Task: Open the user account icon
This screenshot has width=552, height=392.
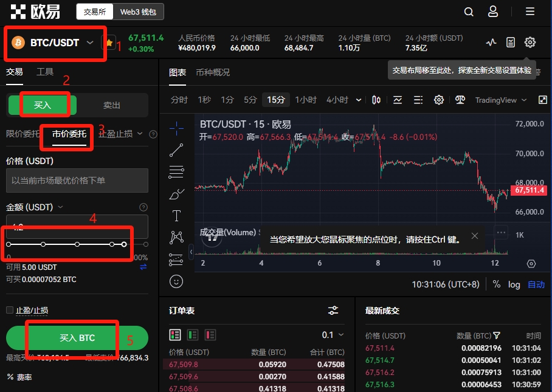Action: coord(493,12)
